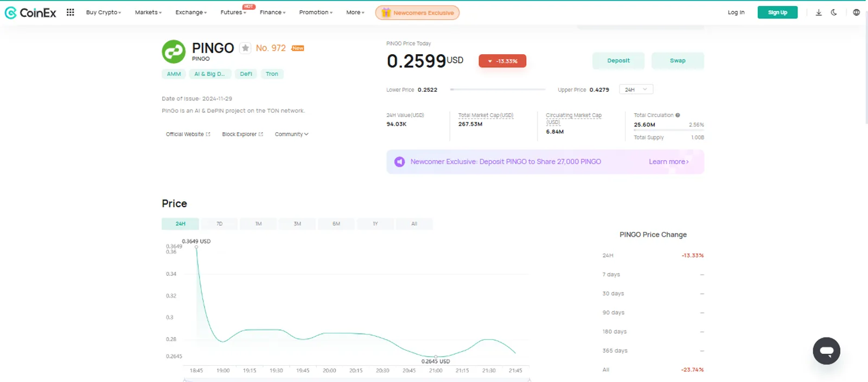
Task: Click the lower-upper price range bar
Action: (x=497, y=89)
